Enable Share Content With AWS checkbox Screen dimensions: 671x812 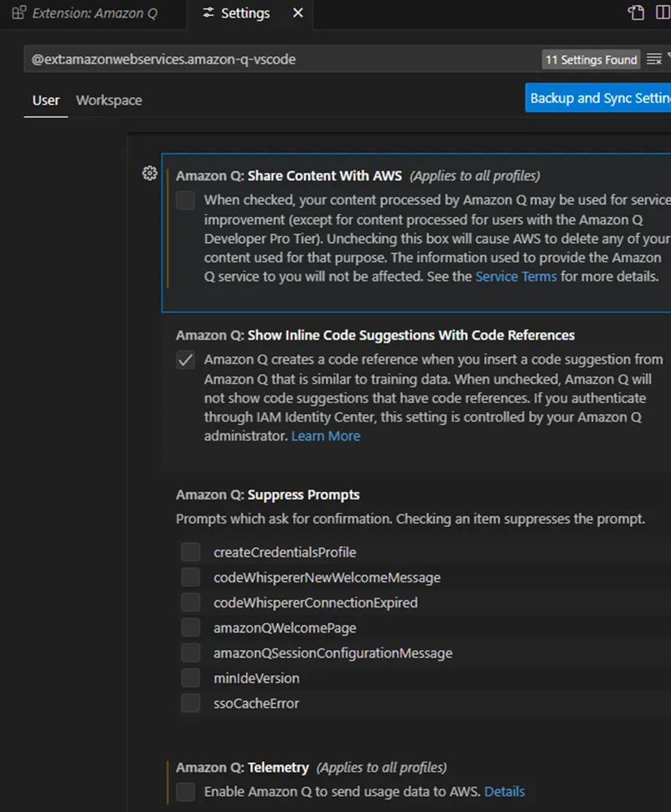pos(185,200)
